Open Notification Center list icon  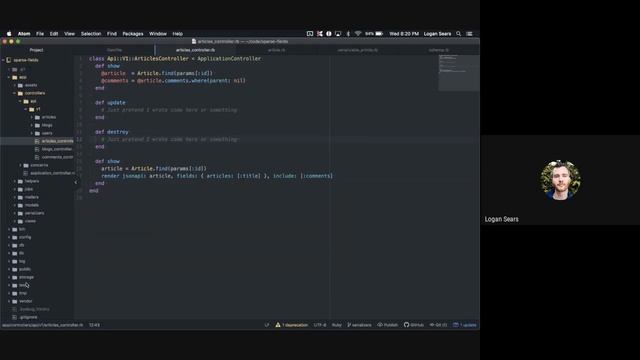tap(469, 34)
